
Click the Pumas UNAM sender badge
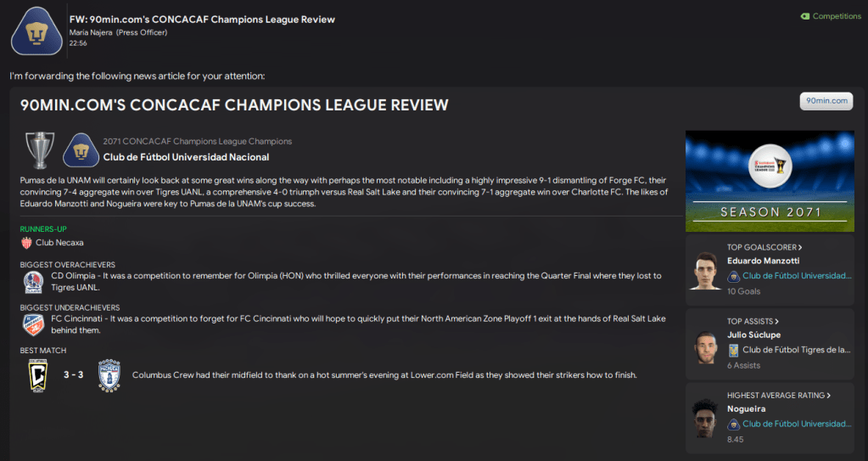coord(35,31)
